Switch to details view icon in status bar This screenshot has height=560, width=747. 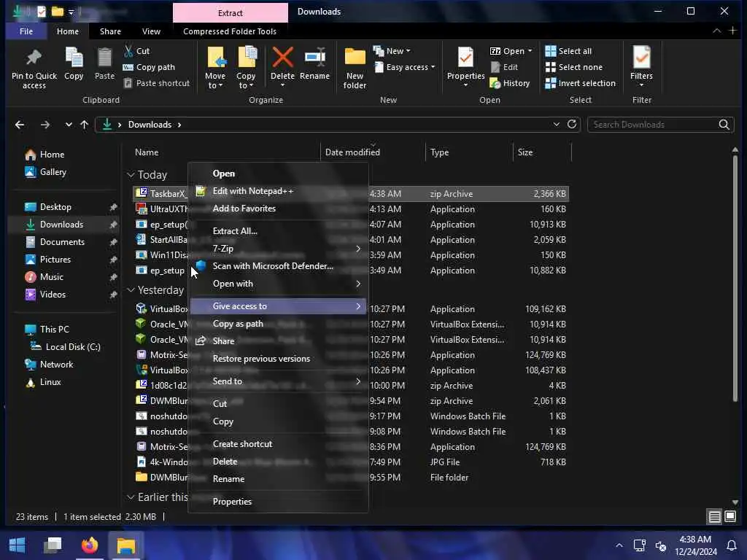[714, 516]
